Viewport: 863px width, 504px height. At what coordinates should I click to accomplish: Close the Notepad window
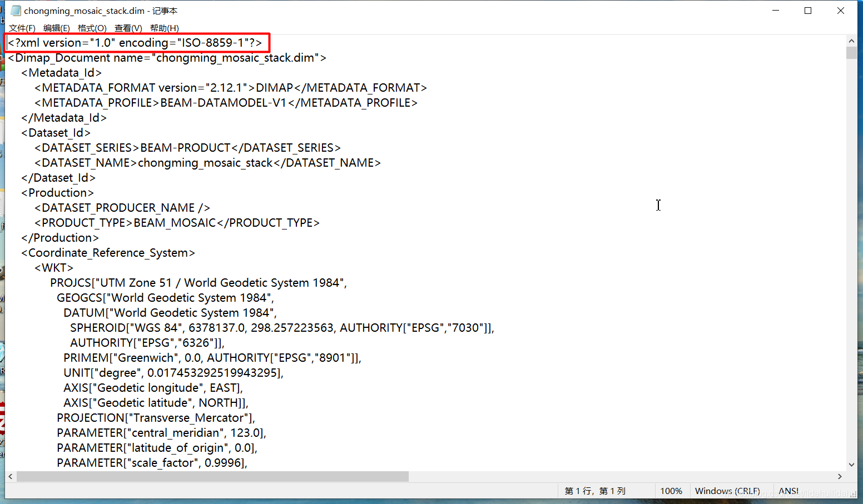tap(841, 11)
